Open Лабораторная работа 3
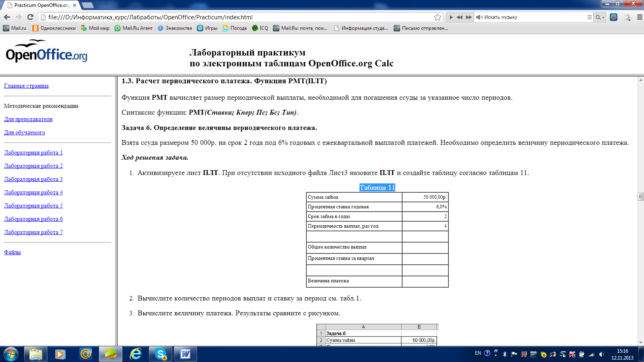This screenshot has height=362, width=644. pos(33,179)
